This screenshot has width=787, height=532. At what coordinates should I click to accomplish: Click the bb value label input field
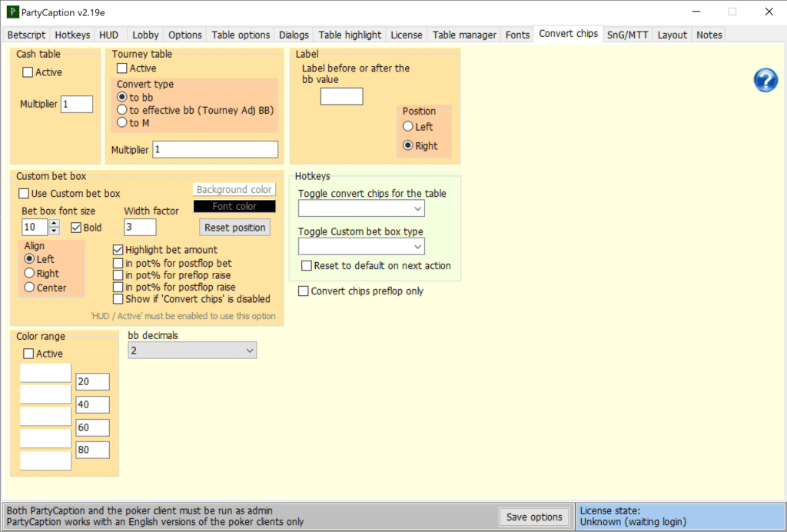[341, 96]
